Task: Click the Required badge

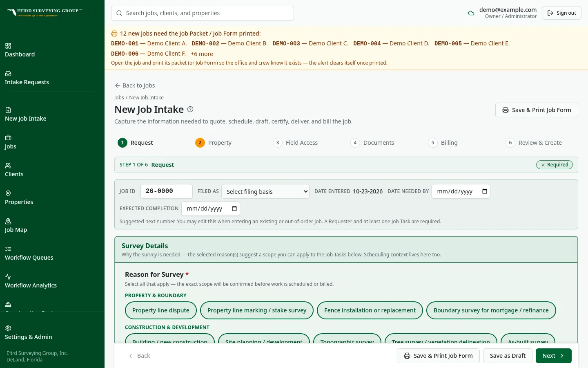Action: (x=554, y=165)
